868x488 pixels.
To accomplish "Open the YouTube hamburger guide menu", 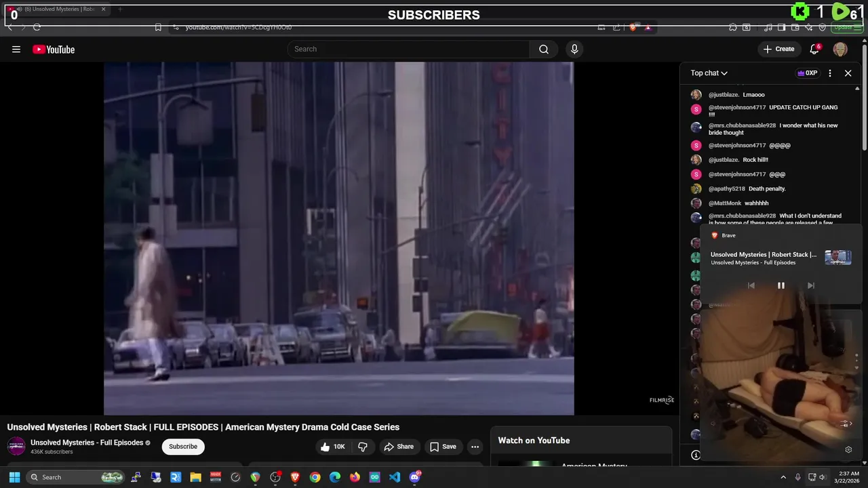I will pyautogui.click(x=16, y=49).
